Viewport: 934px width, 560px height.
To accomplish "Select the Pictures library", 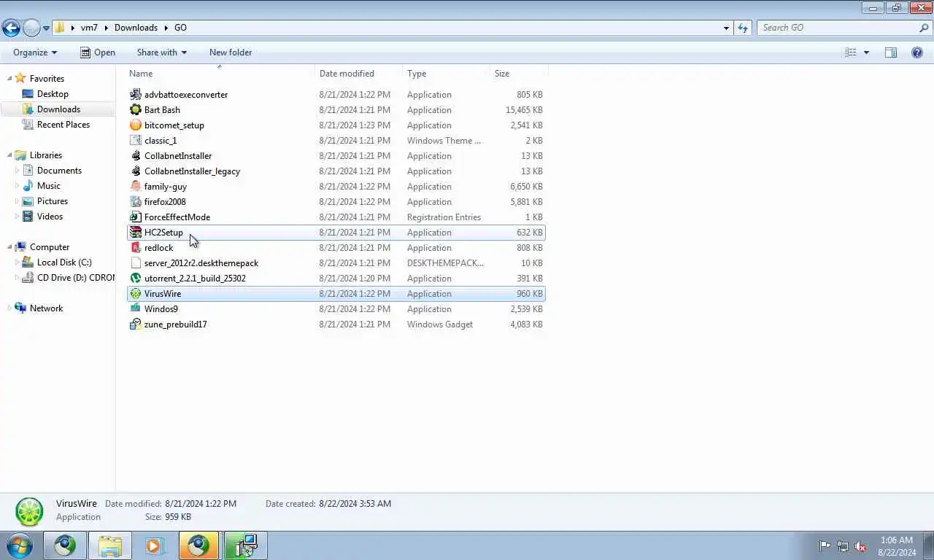I will pos(53,201).
